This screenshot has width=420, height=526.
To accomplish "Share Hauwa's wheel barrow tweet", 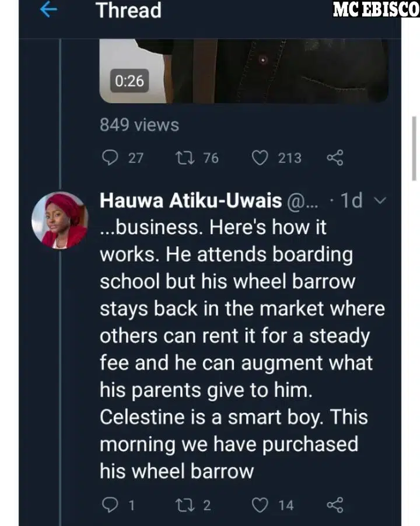I will (335, 505).
